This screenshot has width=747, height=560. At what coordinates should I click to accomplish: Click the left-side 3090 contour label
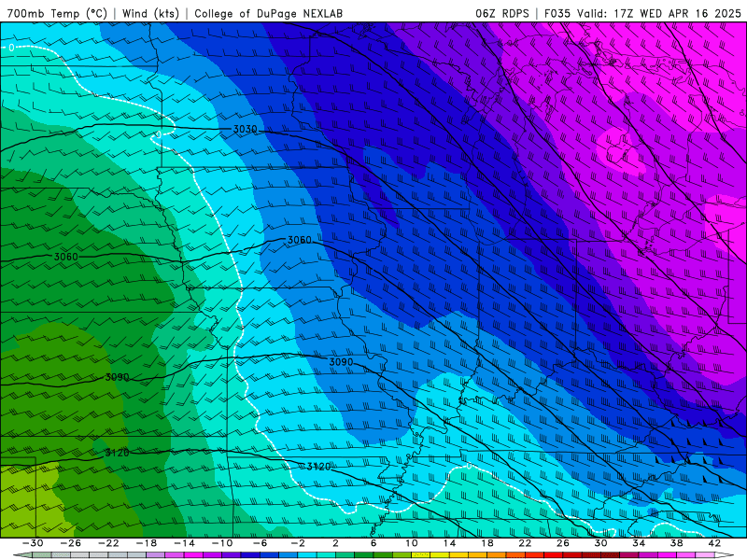pyautogui.click(x=117, y=377)
